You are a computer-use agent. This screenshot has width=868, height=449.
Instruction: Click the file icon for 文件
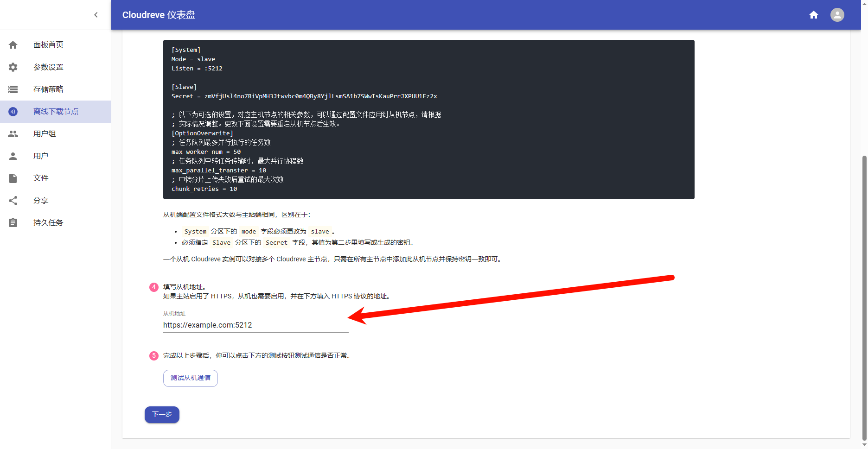(13, 178)
